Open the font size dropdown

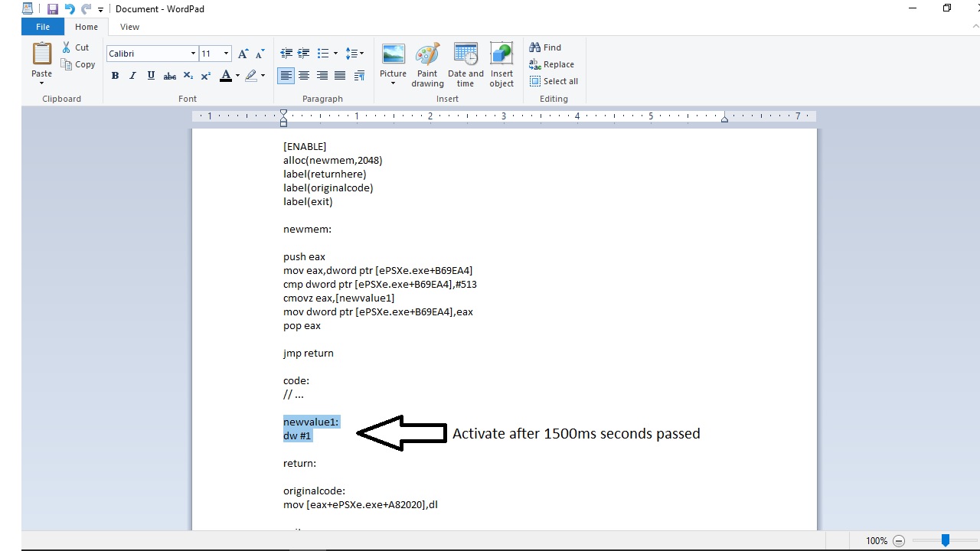coord(226,54)
